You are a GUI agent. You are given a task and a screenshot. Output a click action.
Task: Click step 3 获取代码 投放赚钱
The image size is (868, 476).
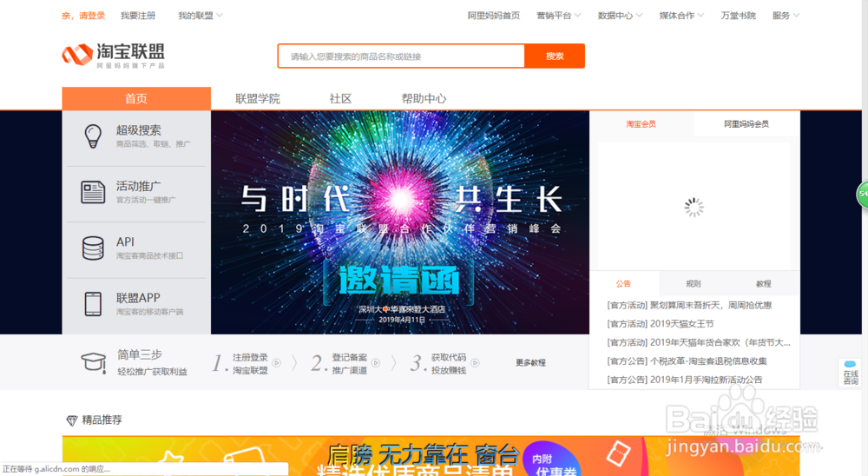click(x=445, y=363)
